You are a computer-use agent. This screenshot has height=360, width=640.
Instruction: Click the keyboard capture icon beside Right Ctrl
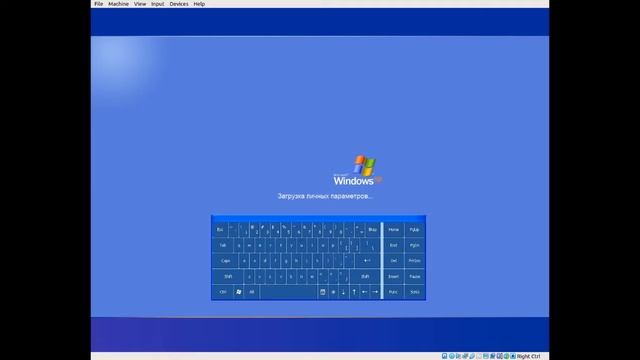(x=513, y=356)
